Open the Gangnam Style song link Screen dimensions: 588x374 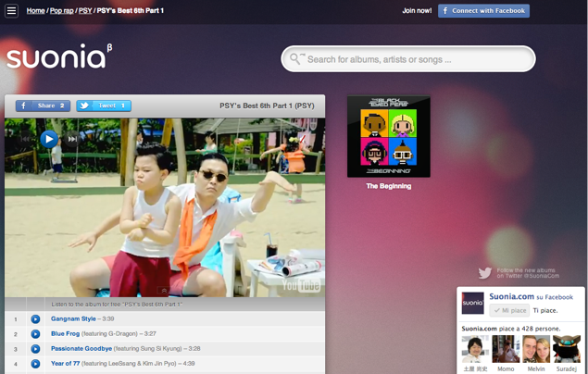coord(73,318)
